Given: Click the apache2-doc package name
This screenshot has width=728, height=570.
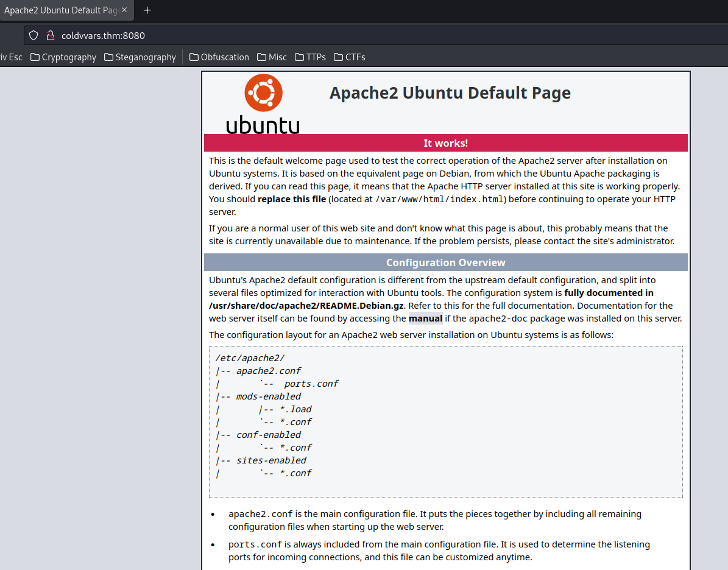Looking at the screenshot, I should 498,318.
